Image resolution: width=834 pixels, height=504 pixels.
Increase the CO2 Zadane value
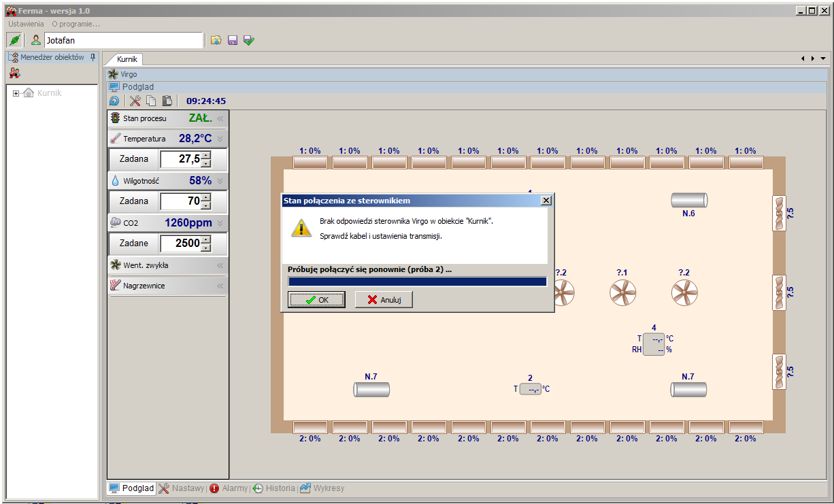click(206, 239)
